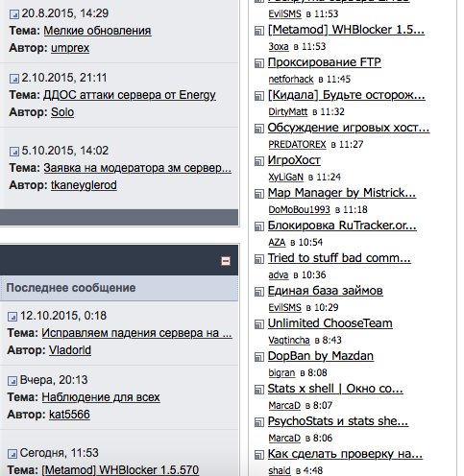Click the thread icon next to Tried to stuff bad comm...

pos(259,259)
